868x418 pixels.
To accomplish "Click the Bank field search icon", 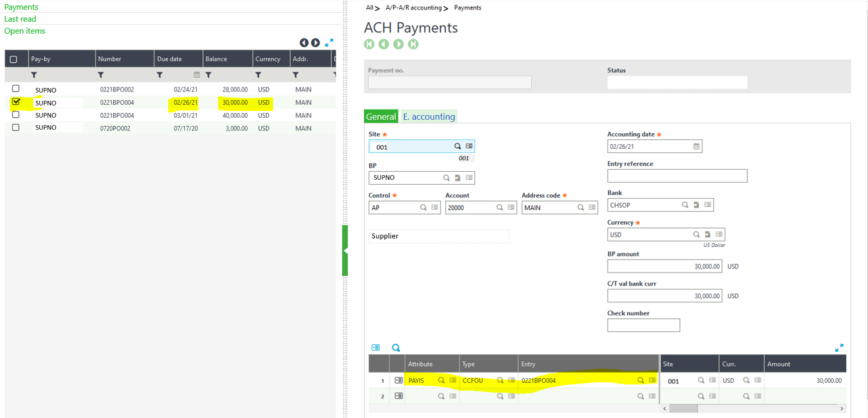I will (x=685, y=205).
